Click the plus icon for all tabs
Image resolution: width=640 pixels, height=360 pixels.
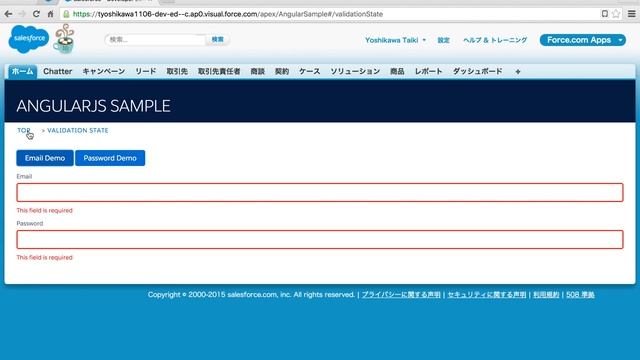(x=518, y=71)
